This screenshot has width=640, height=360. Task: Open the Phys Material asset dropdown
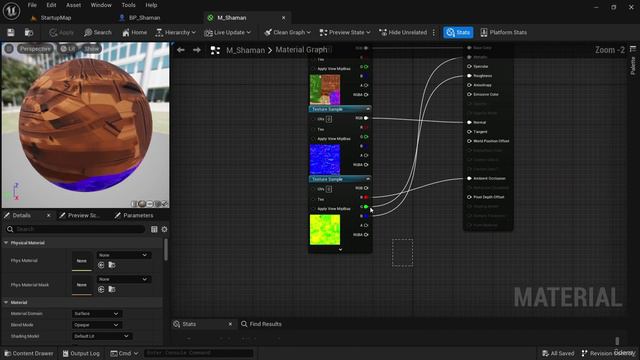tap(124, 255)
